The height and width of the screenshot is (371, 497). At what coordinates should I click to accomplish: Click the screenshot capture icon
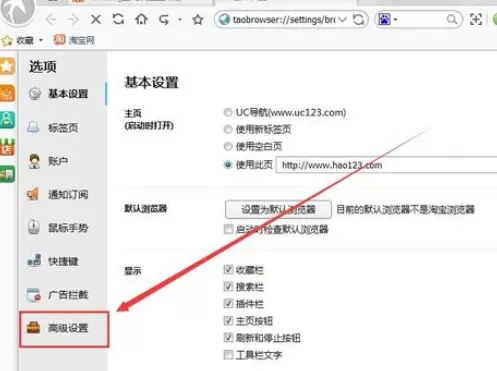click(476, 20)
